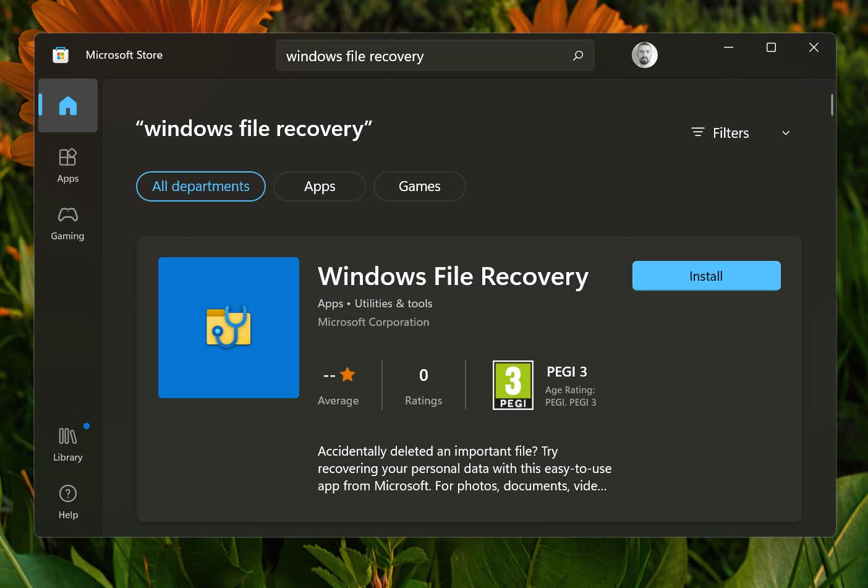The width and height of the screenshot is (868, 588).
Task: Close the Microsoft Store window
Action: coord(814,48)
